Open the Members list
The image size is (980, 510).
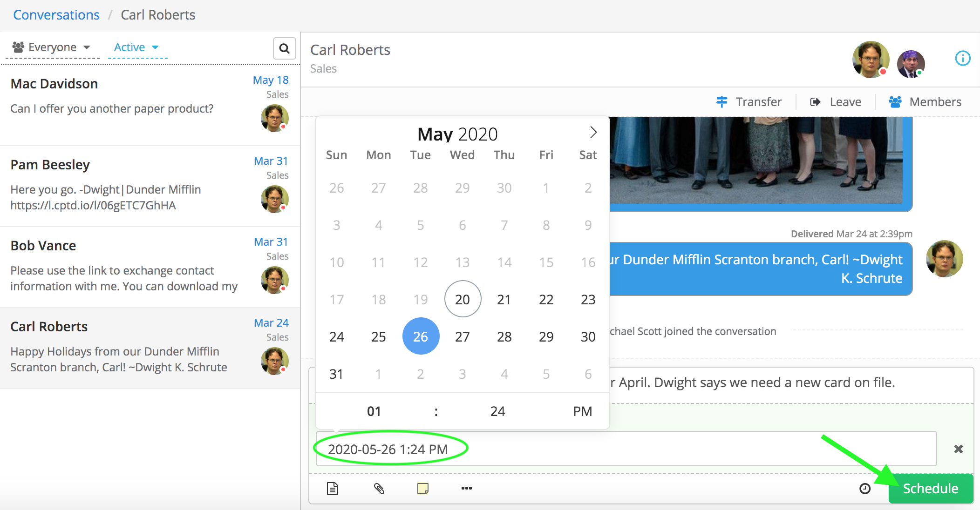[925, 102]
